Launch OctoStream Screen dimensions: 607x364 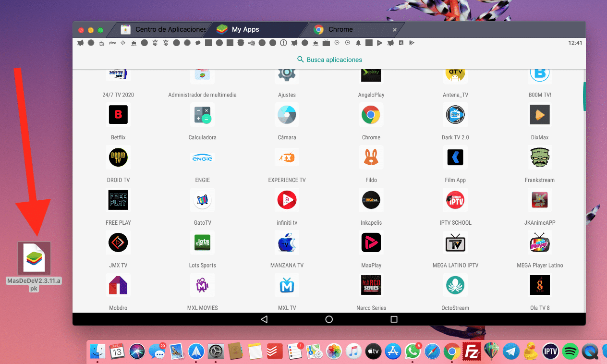point(455,285)
